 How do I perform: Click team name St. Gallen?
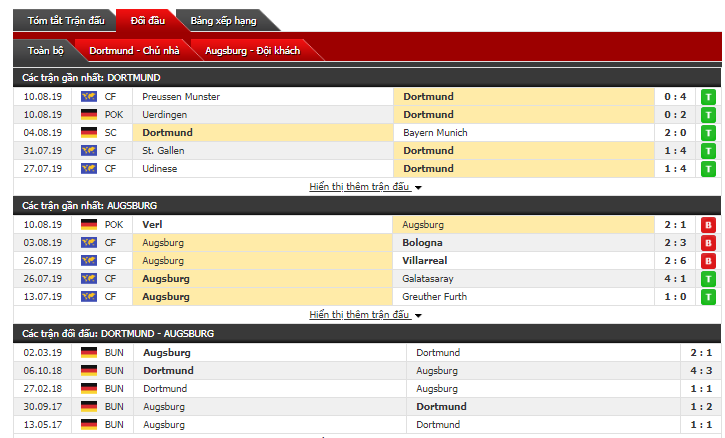tap(163, 151)
